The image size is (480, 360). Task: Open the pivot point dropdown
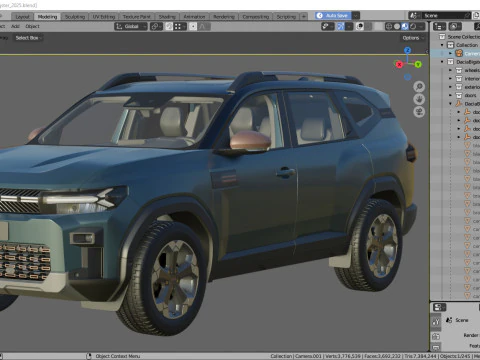tap(156, 26)
